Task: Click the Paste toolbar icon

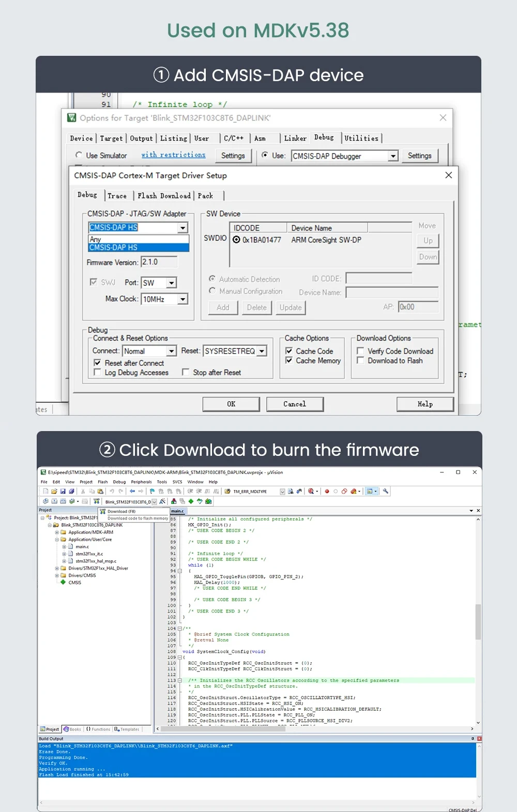Action: [100, 491]
